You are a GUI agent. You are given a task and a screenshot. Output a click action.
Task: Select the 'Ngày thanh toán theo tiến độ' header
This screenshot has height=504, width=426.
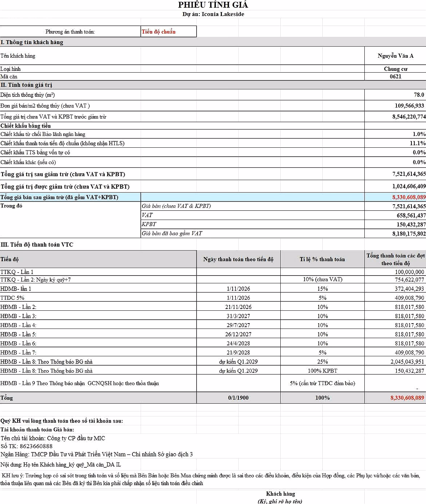click(238, 259)
